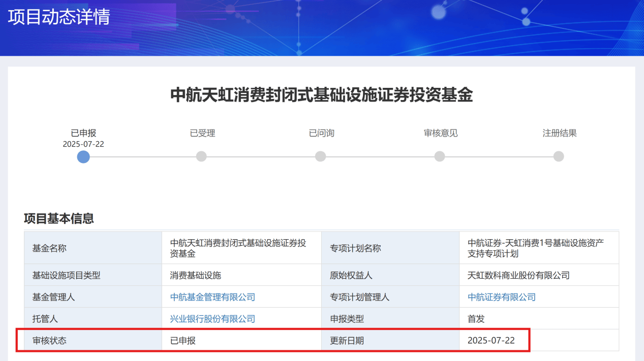Click the 天虹数科商业股份有限公司 value cell
Screen dimensions: 644x361
(x=539, y=275)
